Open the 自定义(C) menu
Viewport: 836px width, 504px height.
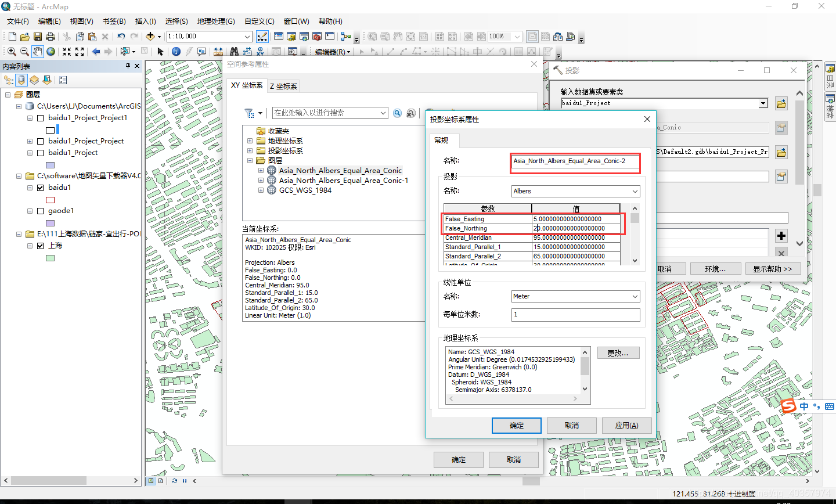coord(260,21)
